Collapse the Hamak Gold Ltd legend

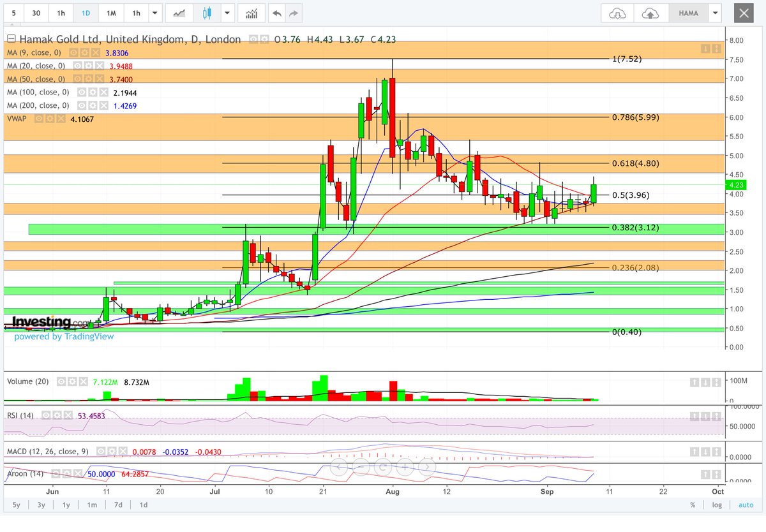coord(11,39)
